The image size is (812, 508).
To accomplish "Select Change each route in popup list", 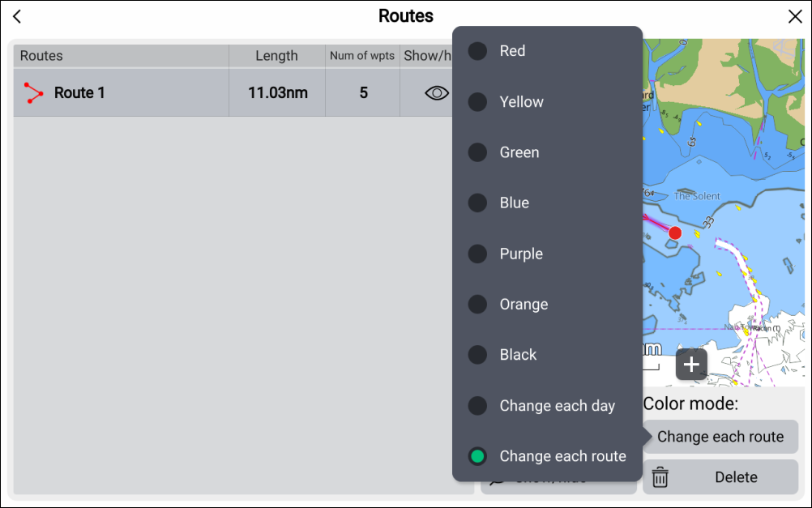I will 562,456.
